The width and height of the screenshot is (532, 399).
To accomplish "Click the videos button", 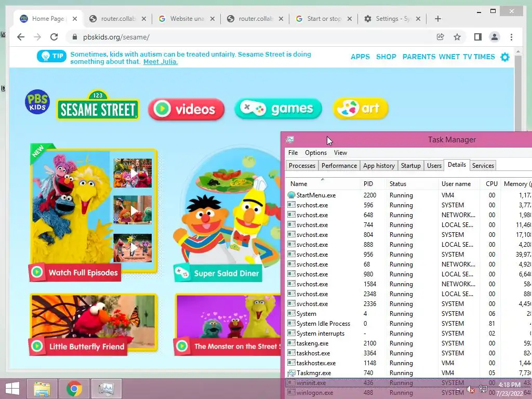I will 187,109.
